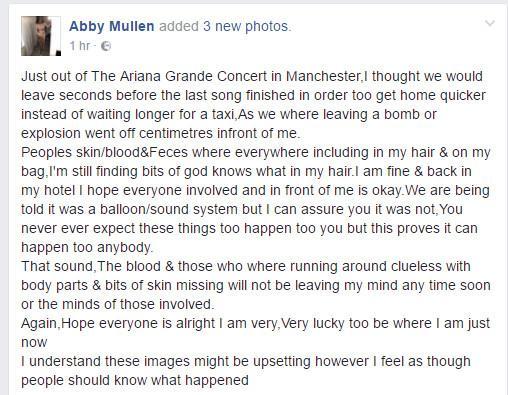The height and width of the screenshot is (395, 508).
Task: Click the globe public privacy icon
Action: (x=106, y=46)
